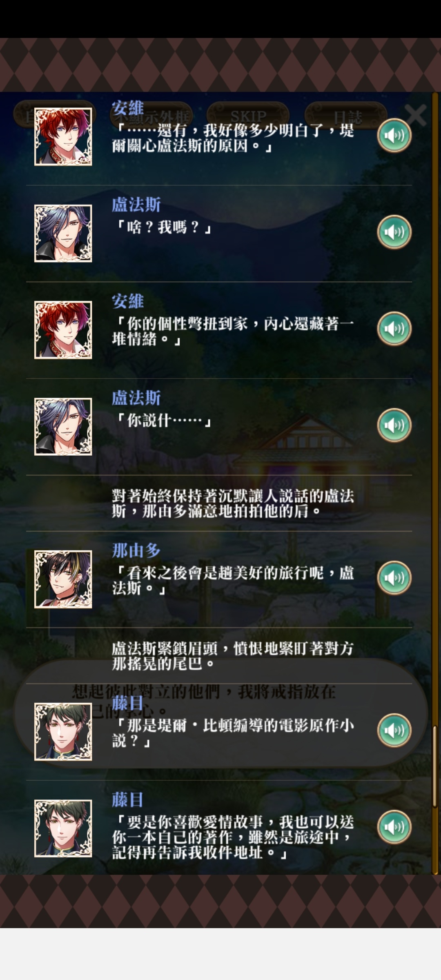Click 藤目's portrait beside the novel question
The width and height of the screenshot is (441, 980).
tap(63, 731)
